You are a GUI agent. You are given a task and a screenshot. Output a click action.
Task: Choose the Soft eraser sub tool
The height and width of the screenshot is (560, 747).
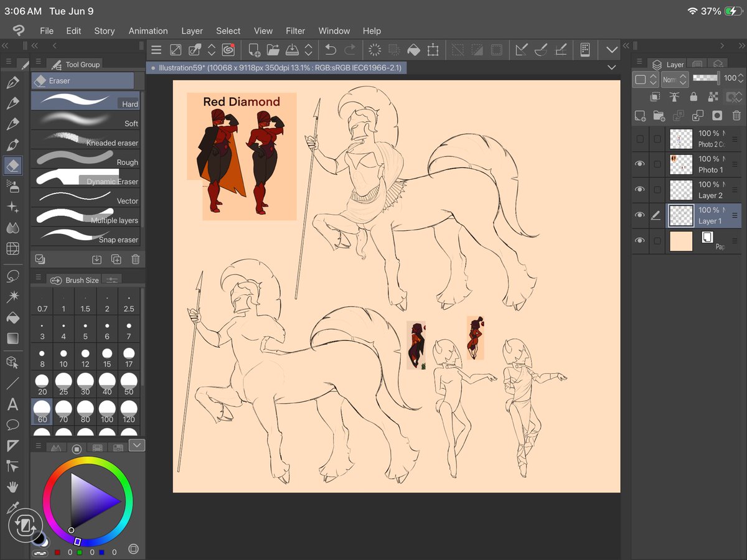[86, 120]
